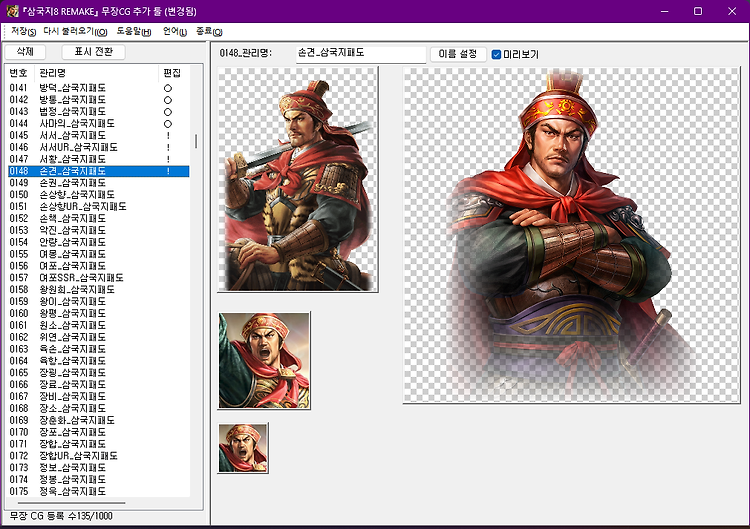The height and width of the screenshot is (529, 750).
Task: Minimize the window
Action: coord(664,11)
